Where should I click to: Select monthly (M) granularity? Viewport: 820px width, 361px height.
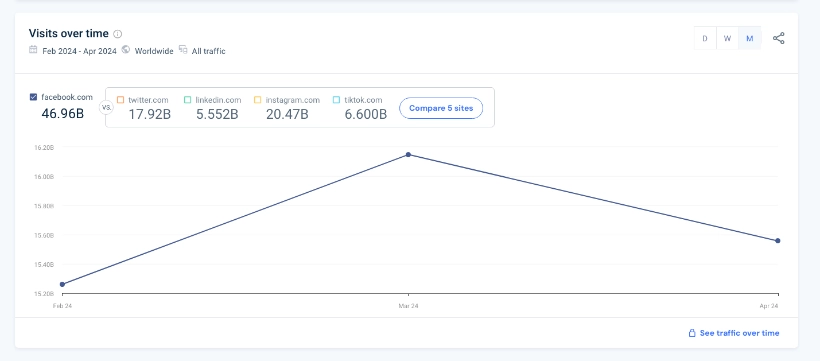tap(749, 38)
